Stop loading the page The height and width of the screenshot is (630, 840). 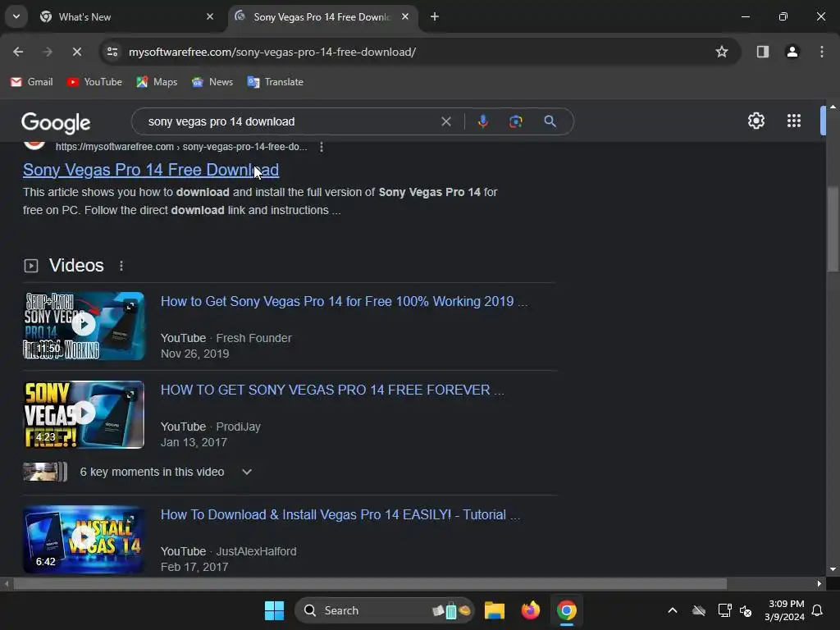click(76, 52)
